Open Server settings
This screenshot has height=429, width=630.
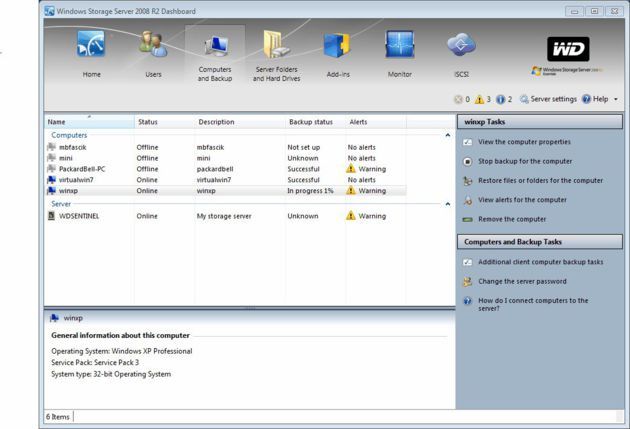pyautogui.click(x=548, y=99)
